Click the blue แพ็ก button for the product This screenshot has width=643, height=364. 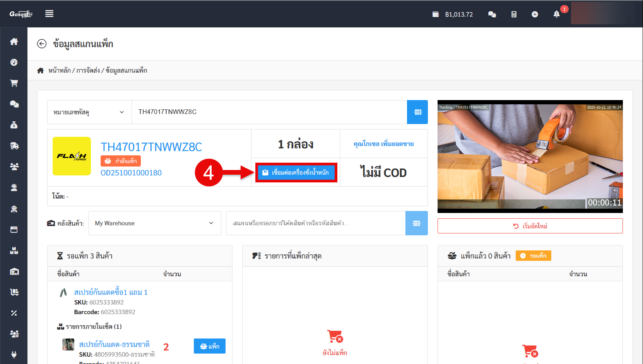209,346
